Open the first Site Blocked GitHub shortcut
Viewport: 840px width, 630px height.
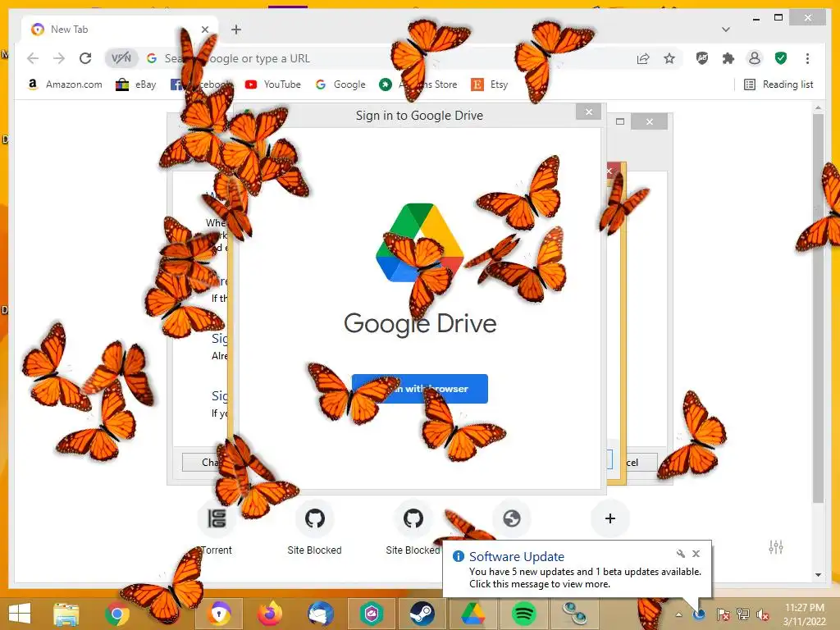(314, 527)
